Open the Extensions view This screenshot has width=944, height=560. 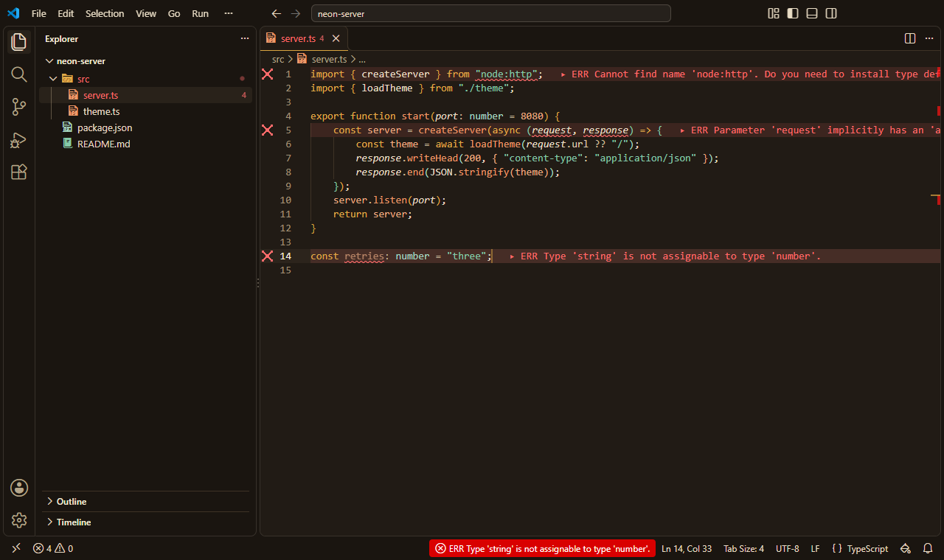(19, 172)
